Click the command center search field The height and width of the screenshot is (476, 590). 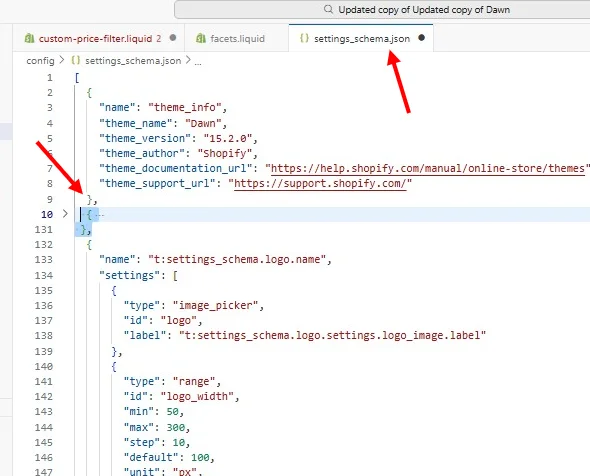click(x=382, y=9)
